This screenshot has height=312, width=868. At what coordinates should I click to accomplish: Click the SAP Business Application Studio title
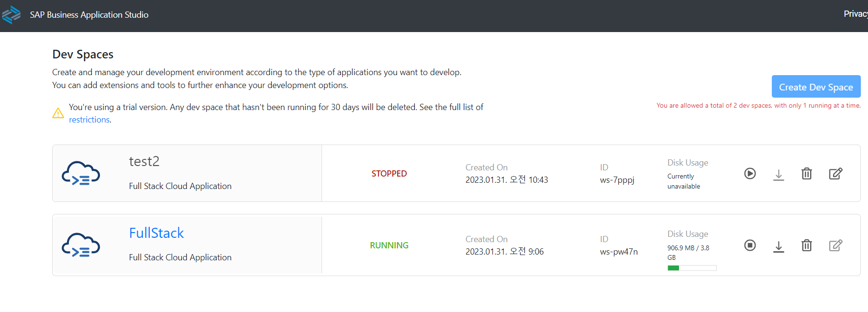(x=89, y=15)
